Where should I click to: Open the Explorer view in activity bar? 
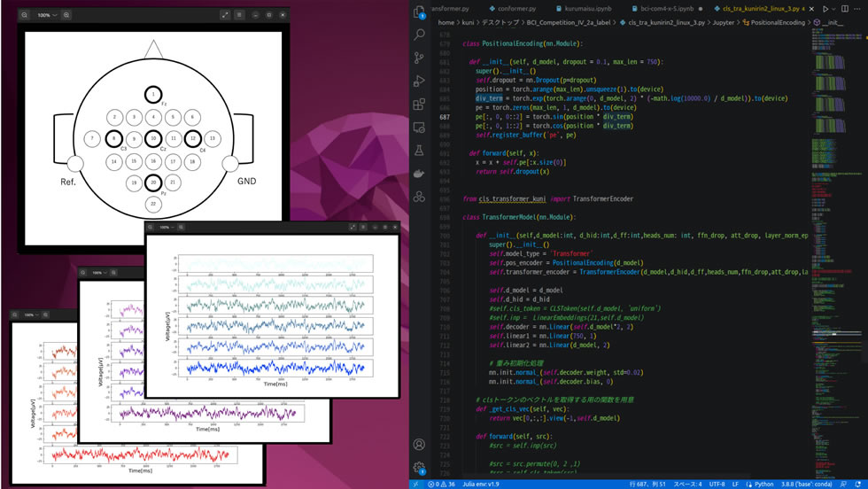coord(420,12)
